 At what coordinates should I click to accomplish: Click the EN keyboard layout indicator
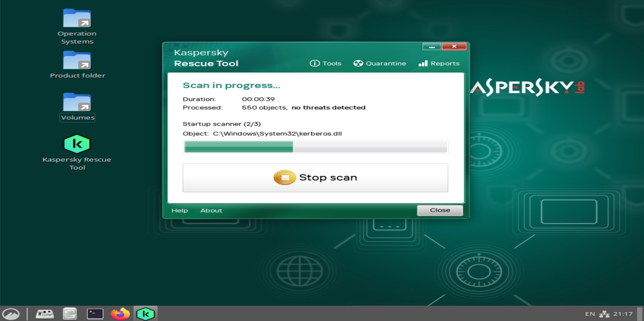590,314
